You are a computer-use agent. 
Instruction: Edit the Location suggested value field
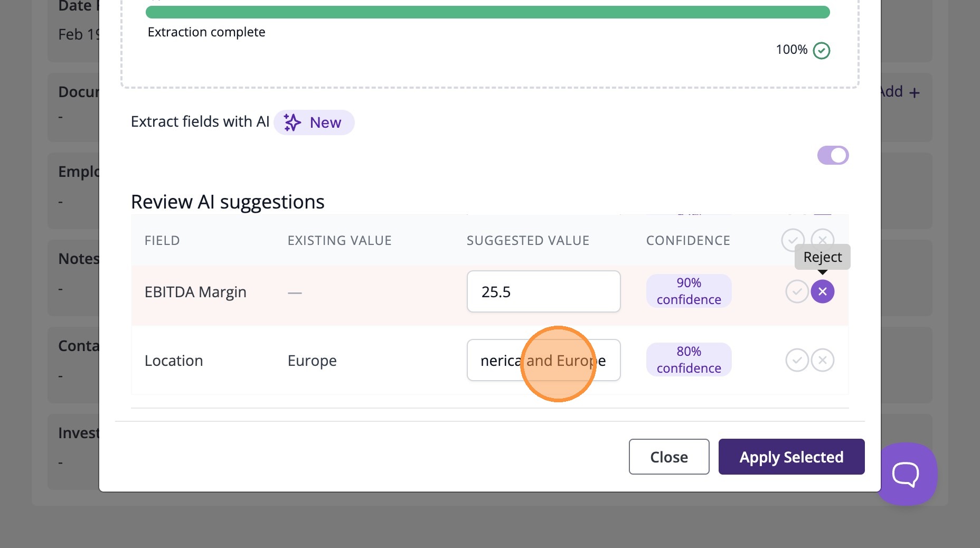543,360
